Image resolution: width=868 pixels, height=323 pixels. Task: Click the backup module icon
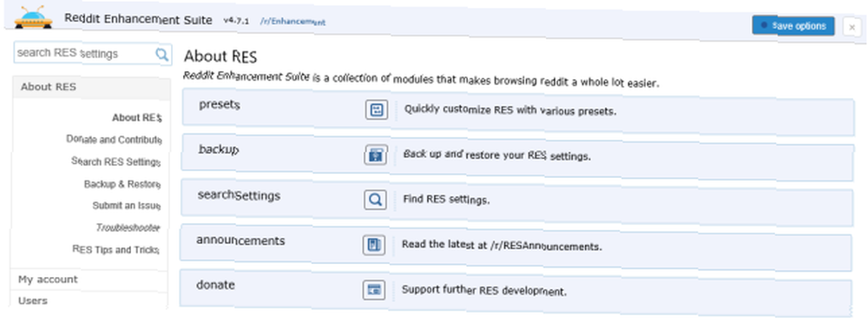coord(376,155)
